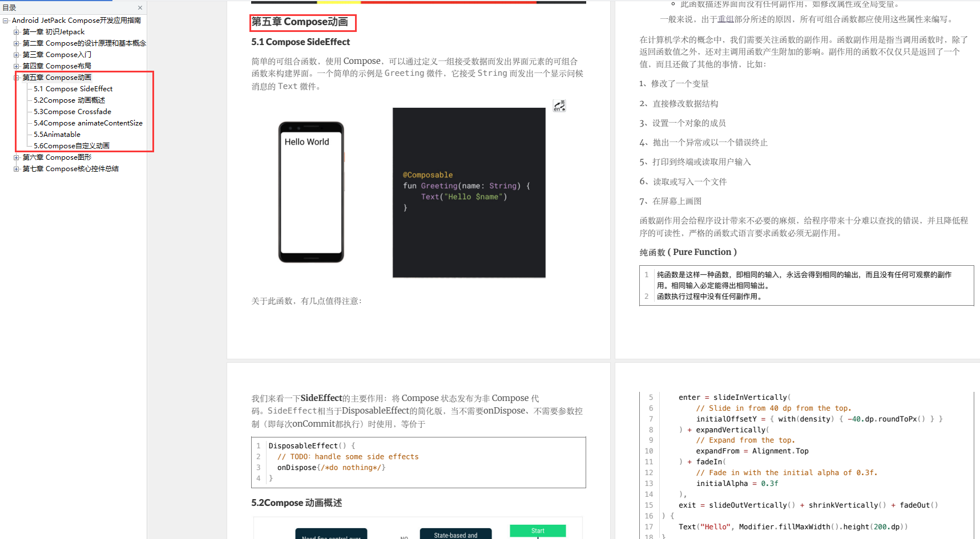Screen dimensions: 980x539
Task: Expand chapter 第一章 初识Jetpack
Action: pyautogui.click(x=16, y=31)
